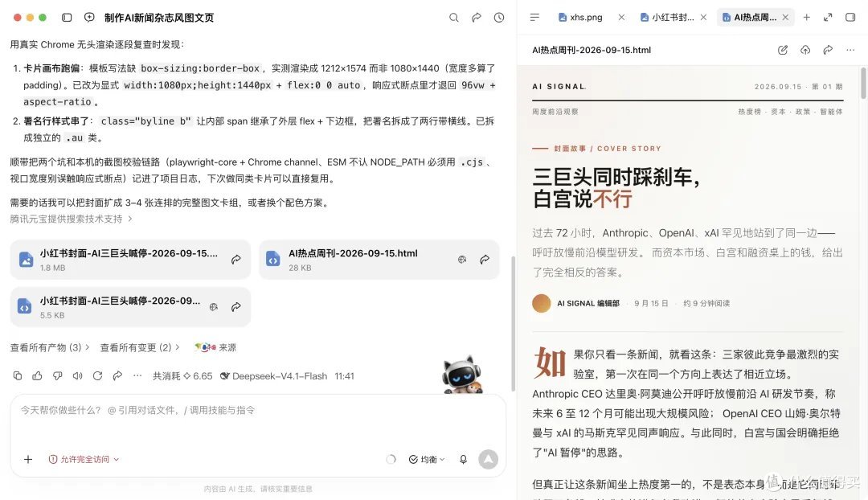868x500 pixels.
Task: Click AI热点周刊-2026-09-15.html preview title
Action: coord(592,50)
